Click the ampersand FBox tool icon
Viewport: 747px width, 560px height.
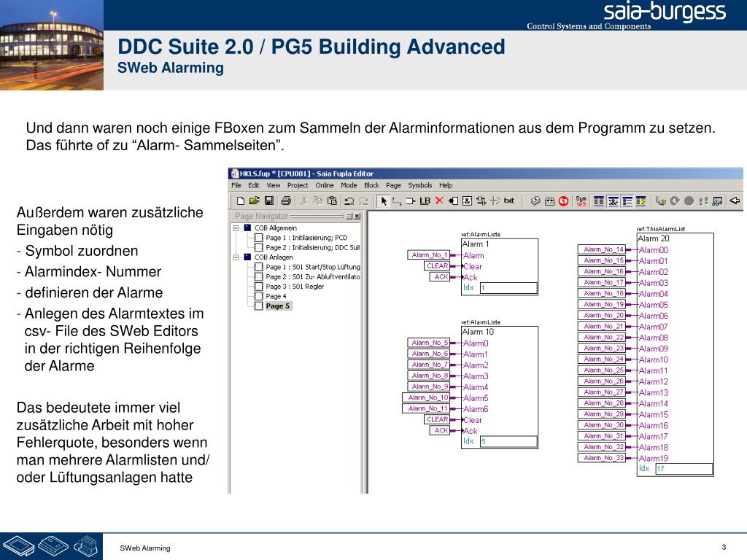point(468,201)
